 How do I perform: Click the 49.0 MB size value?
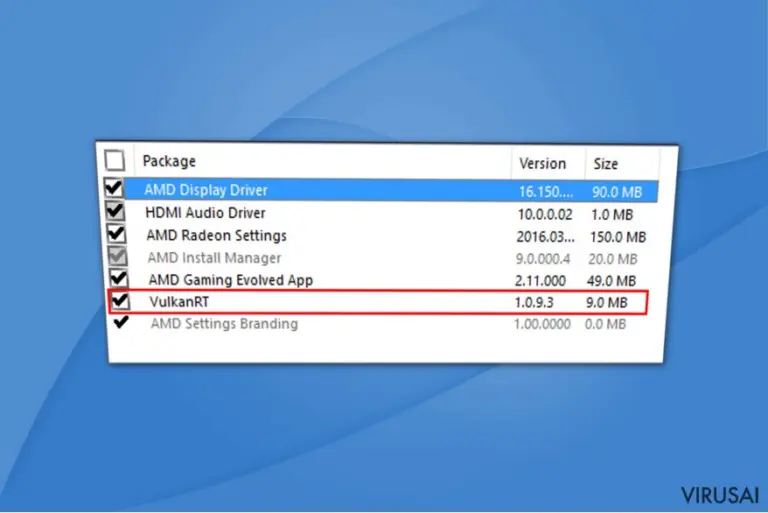(x=611, y=281)
